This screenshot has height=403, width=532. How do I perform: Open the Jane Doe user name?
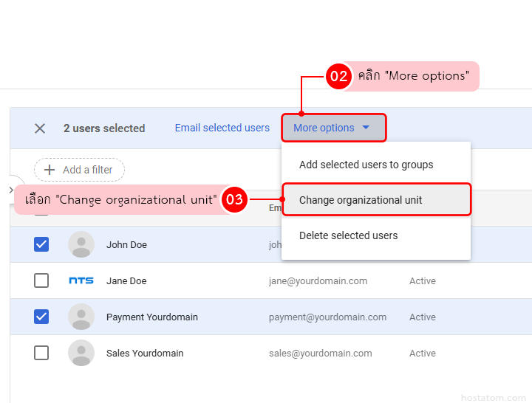pos(126,280)
